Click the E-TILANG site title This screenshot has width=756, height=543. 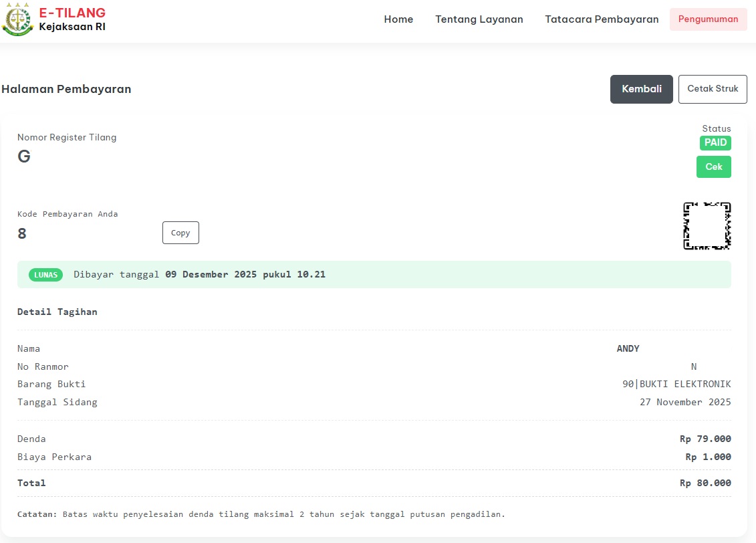[72, 13]
